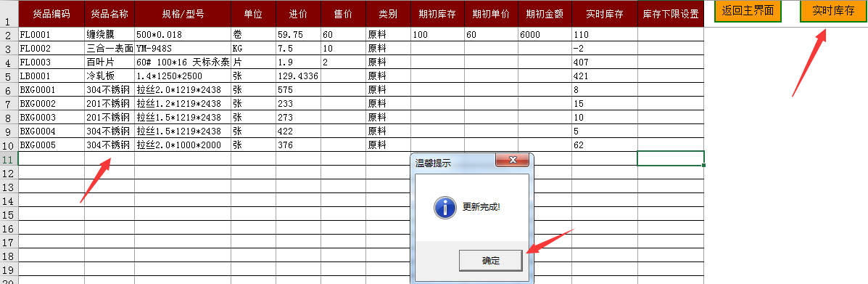Select the 冷轧板 product name cell
Image resolution: width=868 pixels, height=284 pixels.
[109, 76]
